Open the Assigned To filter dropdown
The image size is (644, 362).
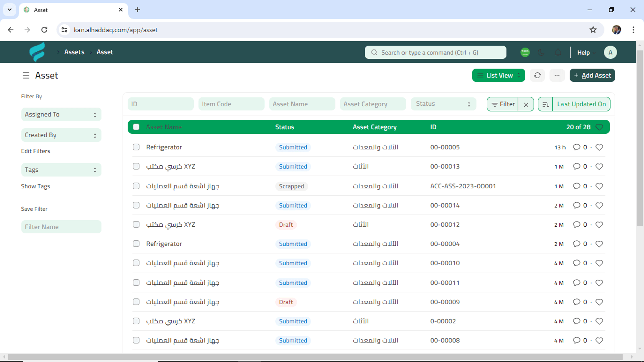coord(61,115)
